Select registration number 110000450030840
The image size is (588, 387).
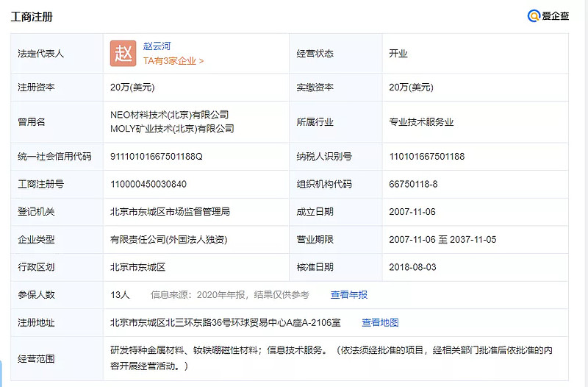148,185
